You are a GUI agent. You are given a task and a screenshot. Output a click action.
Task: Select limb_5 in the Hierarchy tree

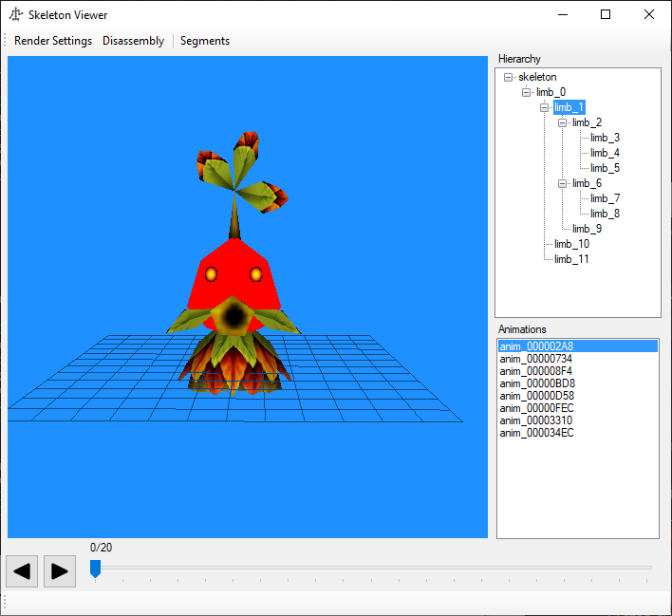pyautogui.click(x=605, y=168)
